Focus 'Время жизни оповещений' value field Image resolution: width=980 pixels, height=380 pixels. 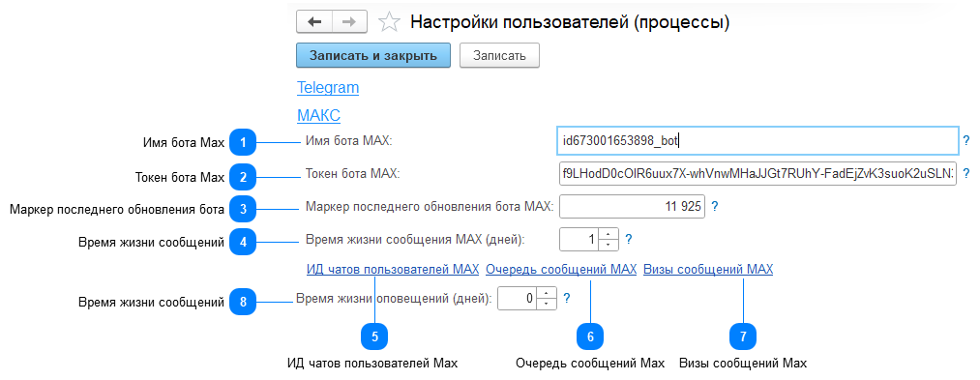(x=517, y=298)
